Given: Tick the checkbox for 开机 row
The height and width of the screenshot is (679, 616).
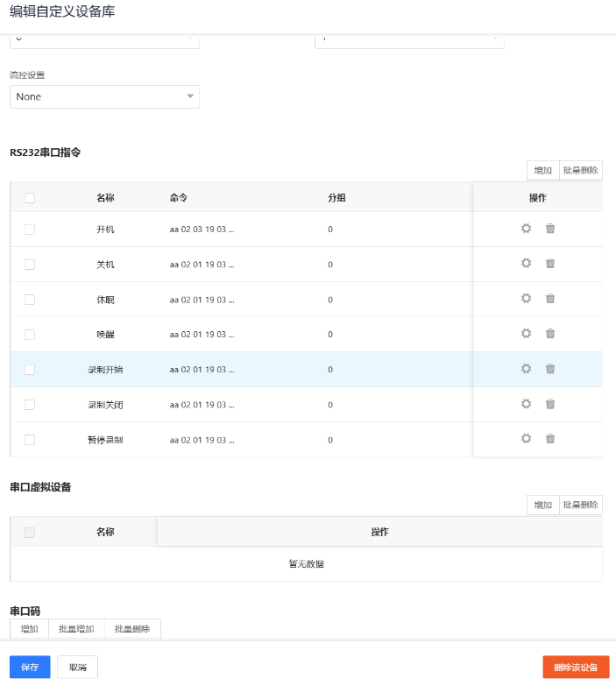Looking at the screenshot, I should (30, 230).
